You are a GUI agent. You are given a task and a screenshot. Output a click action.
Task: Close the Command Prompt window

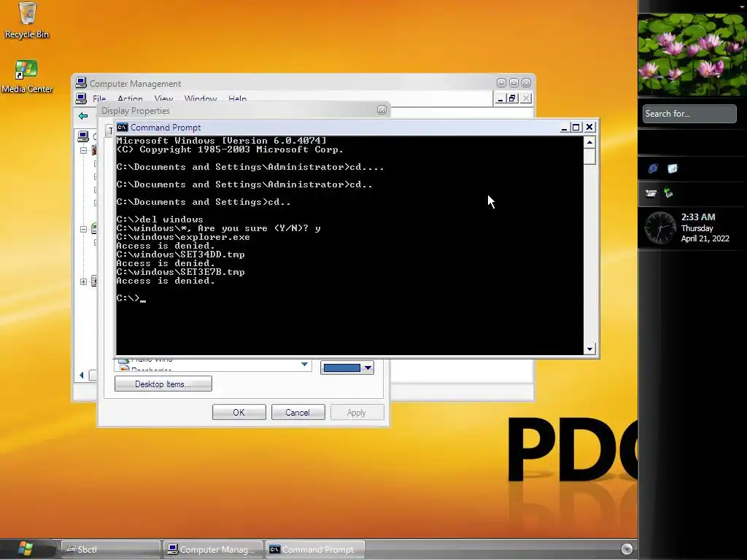589,127
